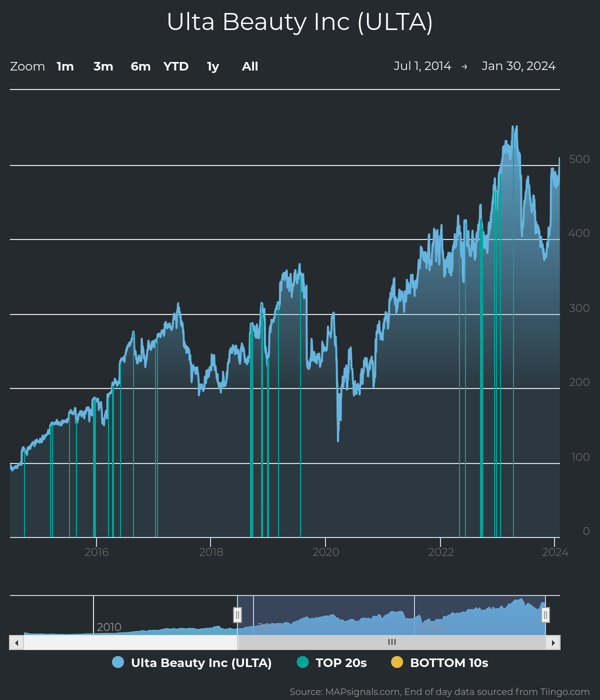Image resolution: width=600 pixels, height=700 pixels.
Task: Edit the start date Jul 1, 2014
Action: 422,66
